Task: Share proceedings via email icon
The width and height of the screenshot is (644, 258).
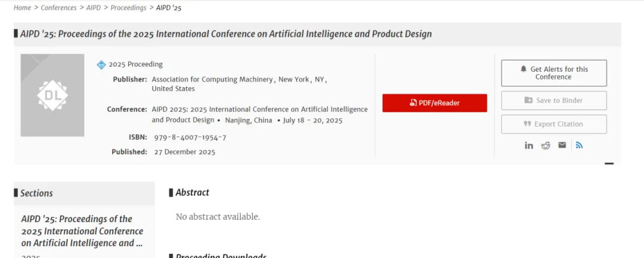Action: pyautogui.click(x=562, y=145)
